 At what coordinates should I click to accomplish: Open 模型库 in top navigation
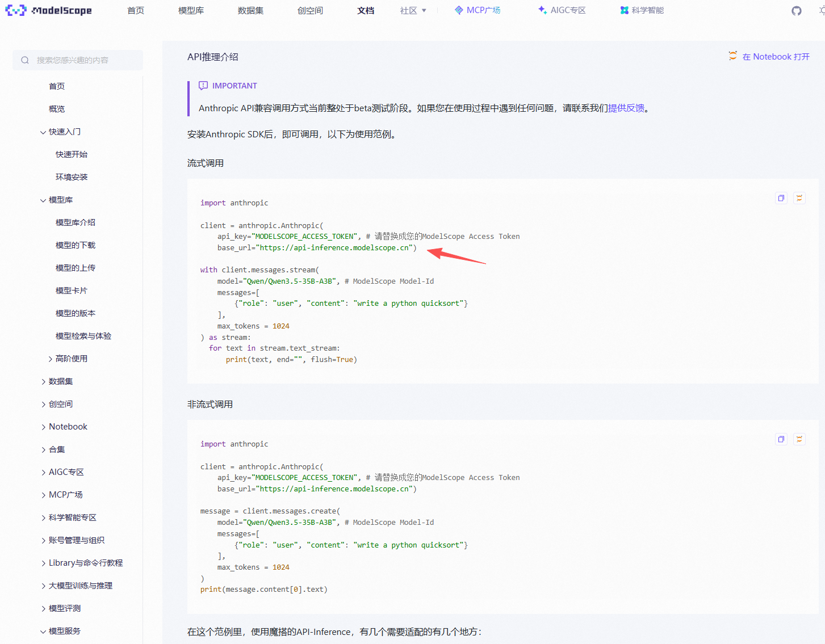pyautogui.click(x=191, y=10)
